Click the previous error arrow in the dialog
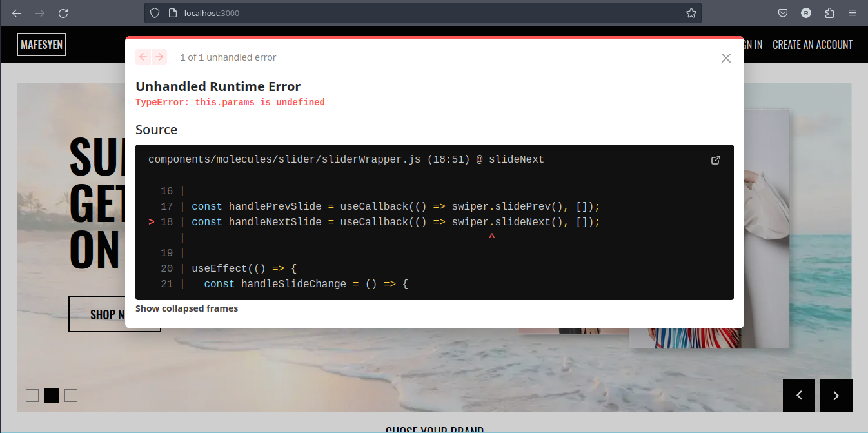The height and width of the screenshot is (433, 868). point(143,57)
